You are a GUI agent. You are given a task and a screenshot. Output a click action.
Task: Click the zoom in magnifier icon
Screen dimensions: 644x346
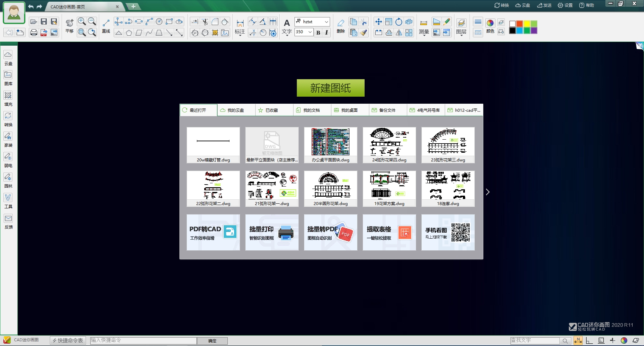(x=82, y=21)
